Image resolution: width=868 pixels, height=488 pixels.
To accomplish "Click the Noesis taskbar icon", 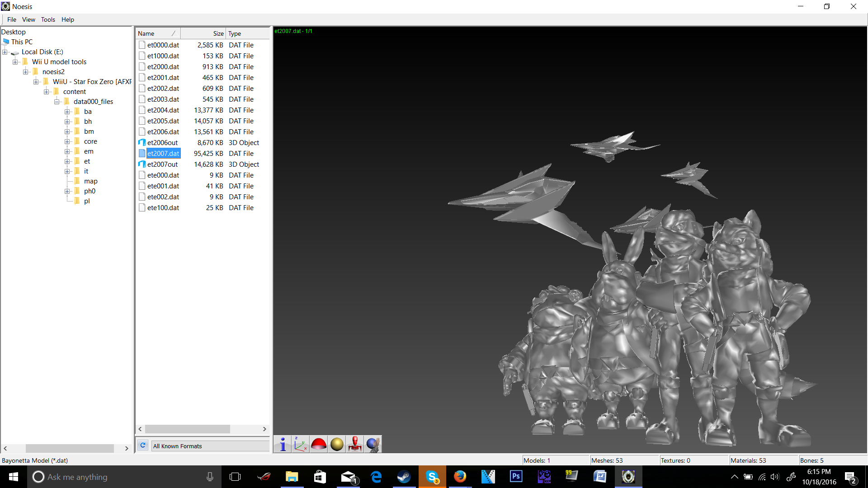I will click(x=628, y=477).
